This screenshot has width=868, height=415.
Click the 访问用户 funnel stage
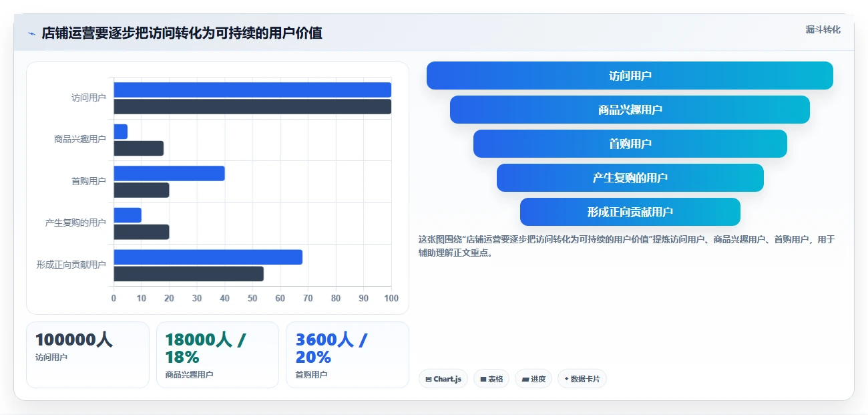pyautogui.click(x=630, y=76)
